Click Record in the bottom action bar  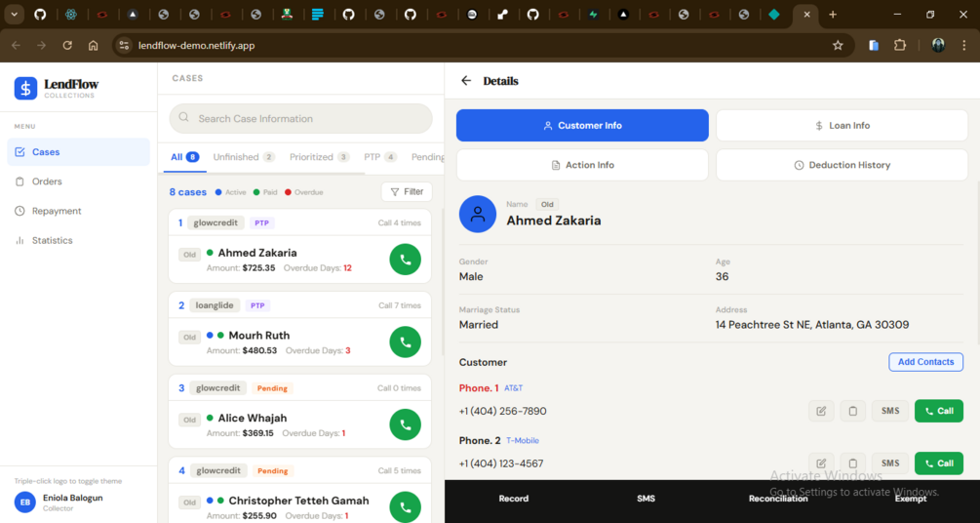click(x=514, y=499)
